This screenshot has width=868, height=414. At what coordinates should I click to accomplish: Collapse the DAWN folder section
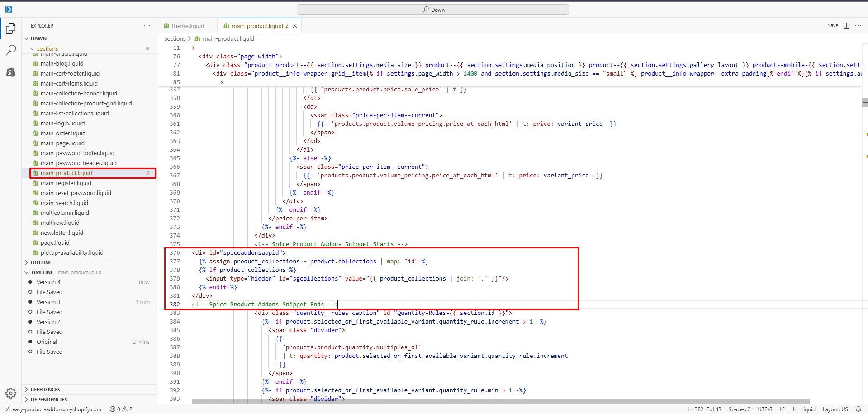point(38,38)
